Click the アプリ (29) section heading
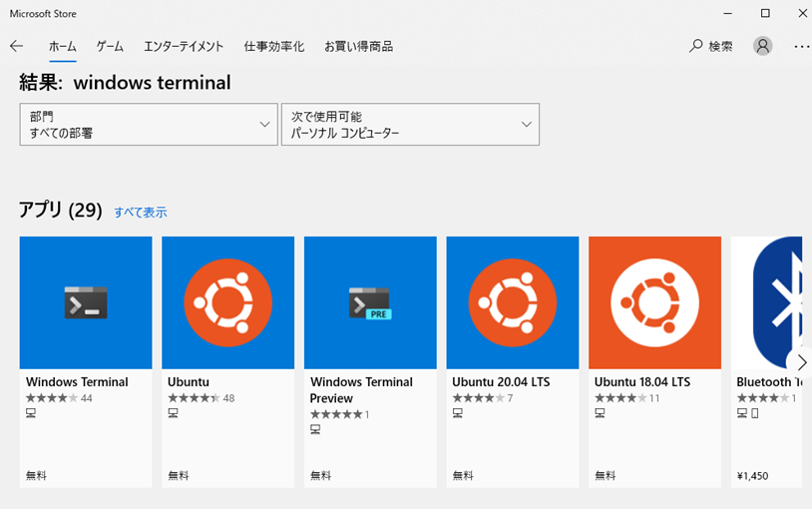Screen dimensions: 812x509 tap(61, 210)
